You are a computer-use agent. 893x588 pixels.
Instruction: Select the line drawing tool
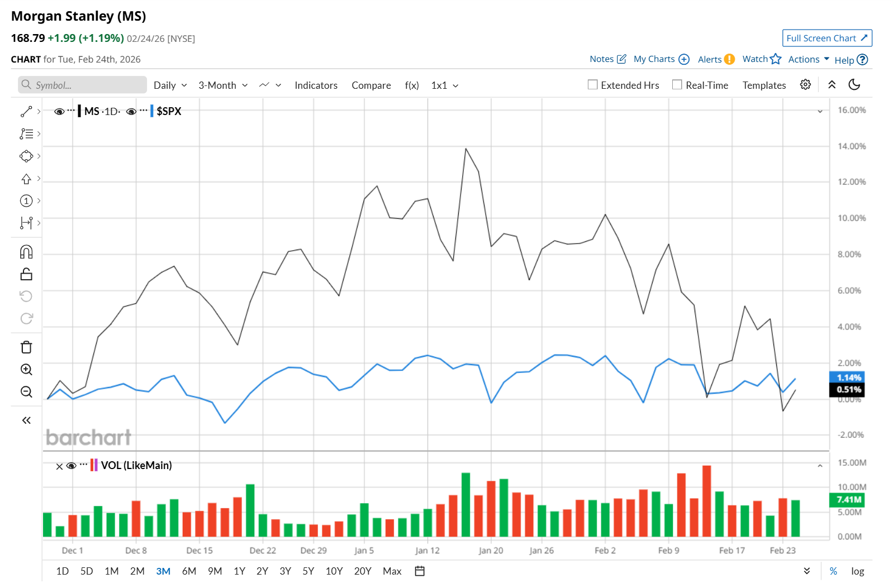(26, 112)
